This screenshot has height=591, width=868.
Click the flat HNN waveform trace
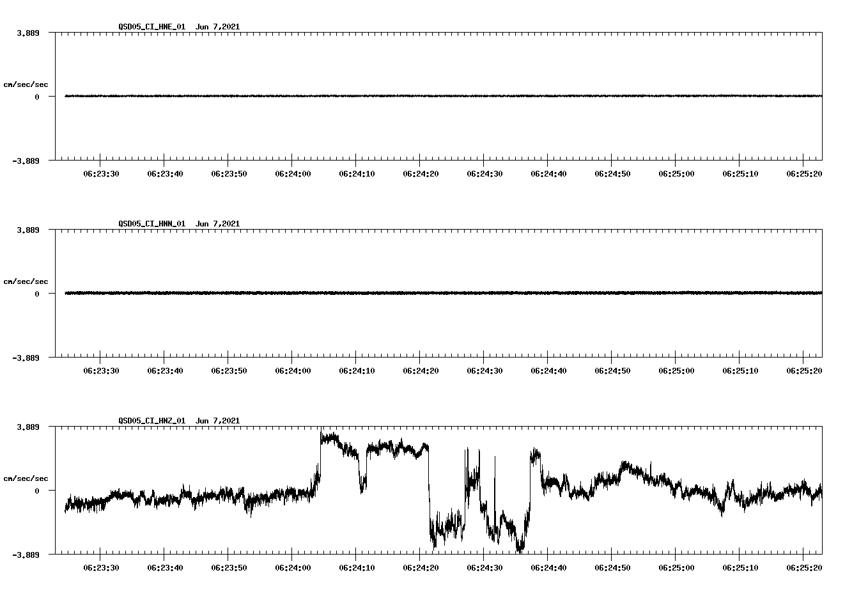[x=444, y=293]
